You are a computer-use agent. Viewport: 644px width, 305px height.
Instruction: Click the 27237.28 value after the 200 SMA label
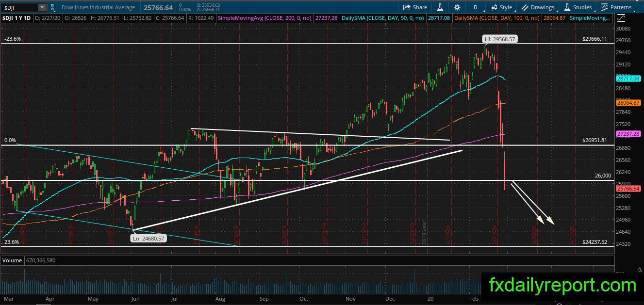[x=326, y=18]
